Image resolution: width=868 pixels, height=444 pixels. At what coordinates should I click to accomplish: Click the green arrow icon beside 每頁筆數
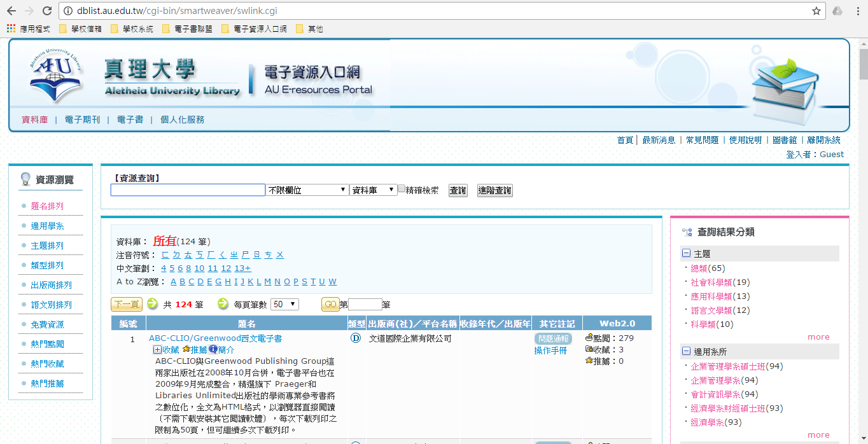point(223,303)
